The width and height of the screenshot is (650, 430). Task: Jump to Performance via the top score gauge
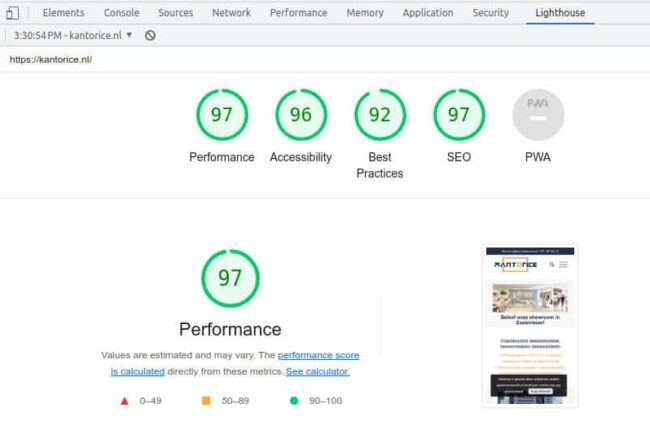(222, 115)
